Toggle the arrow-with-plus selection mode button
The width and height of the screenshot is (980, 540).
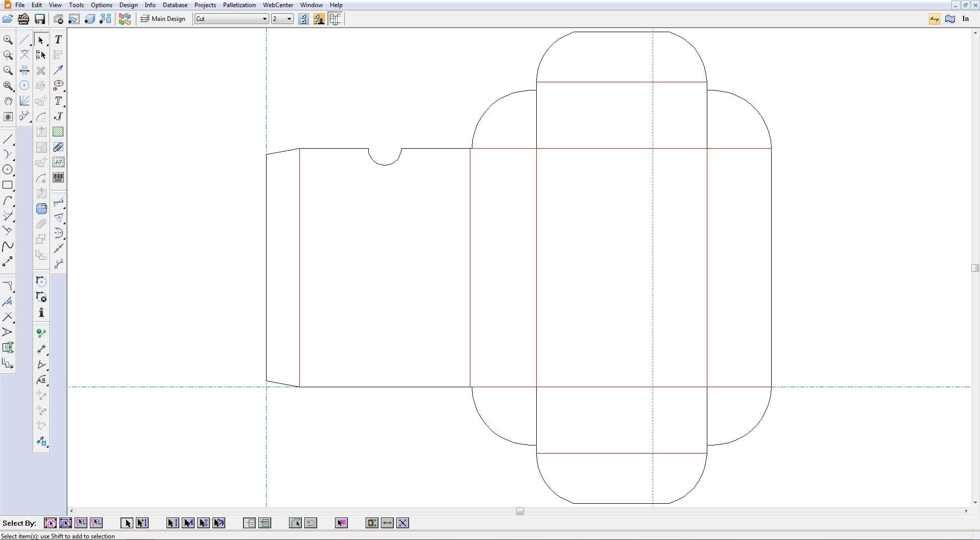142,523
